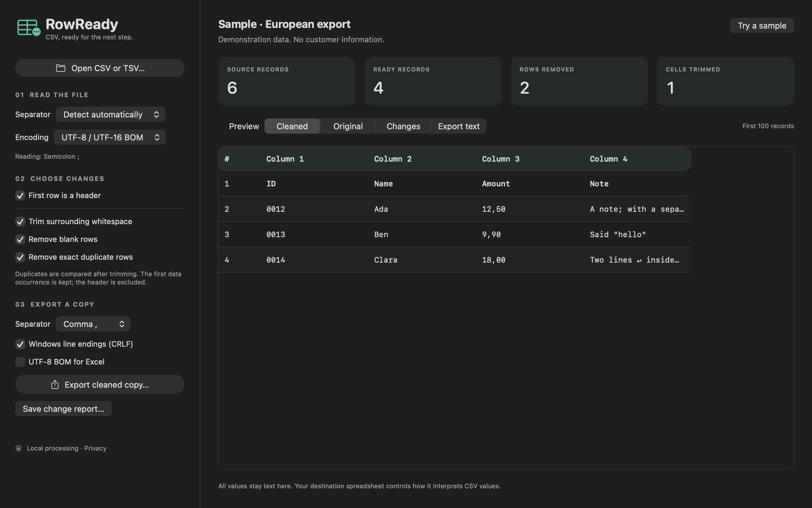Click the 'A note; with a sepa…' cell
The image size is (812, 508).
[x=637, y=209]
